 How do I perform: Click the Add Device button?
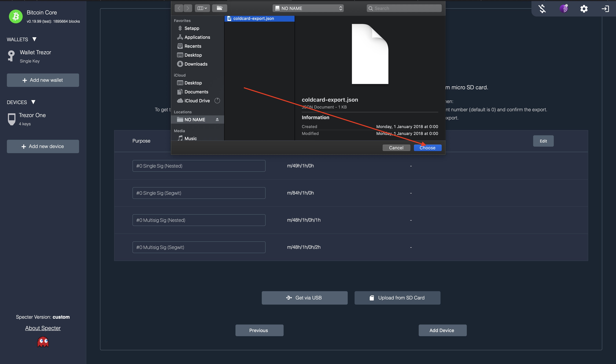pos(442,330)
